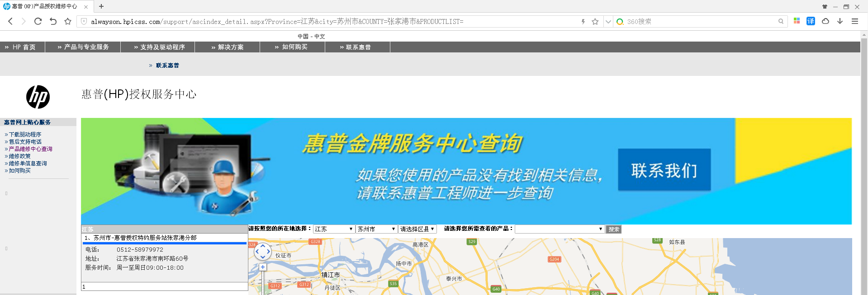This screenshot has width=868, height=295.
Task: Click the cloud sync icon
Action: 825,21
